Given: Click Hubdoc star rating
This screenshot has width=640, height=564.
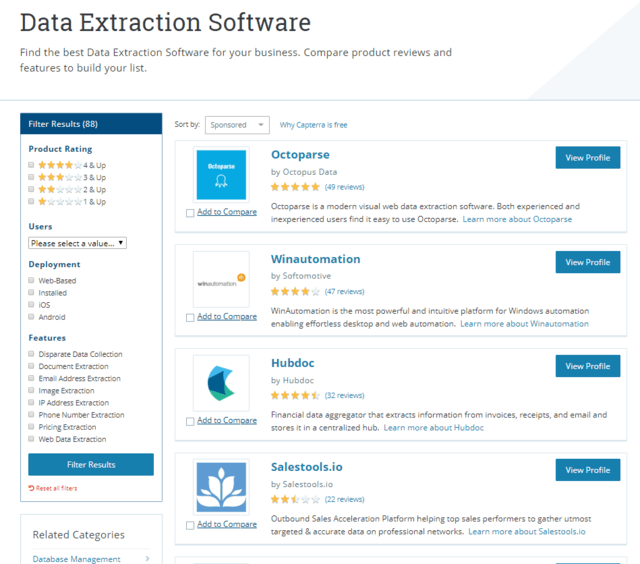Looking at the screenshot, I should pyautogui.click(x=295, y=395).
